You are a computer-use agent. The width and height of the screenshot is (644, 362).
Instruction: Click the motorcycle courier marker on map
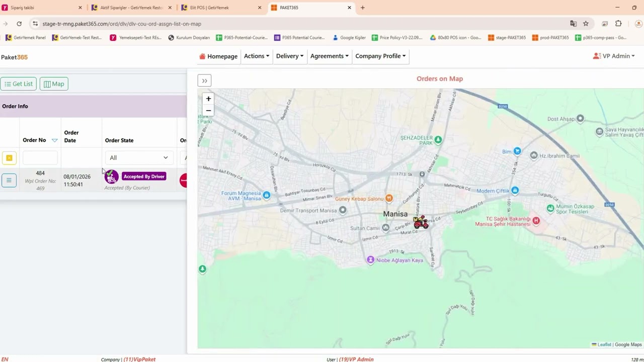click(x=421, y=222)
